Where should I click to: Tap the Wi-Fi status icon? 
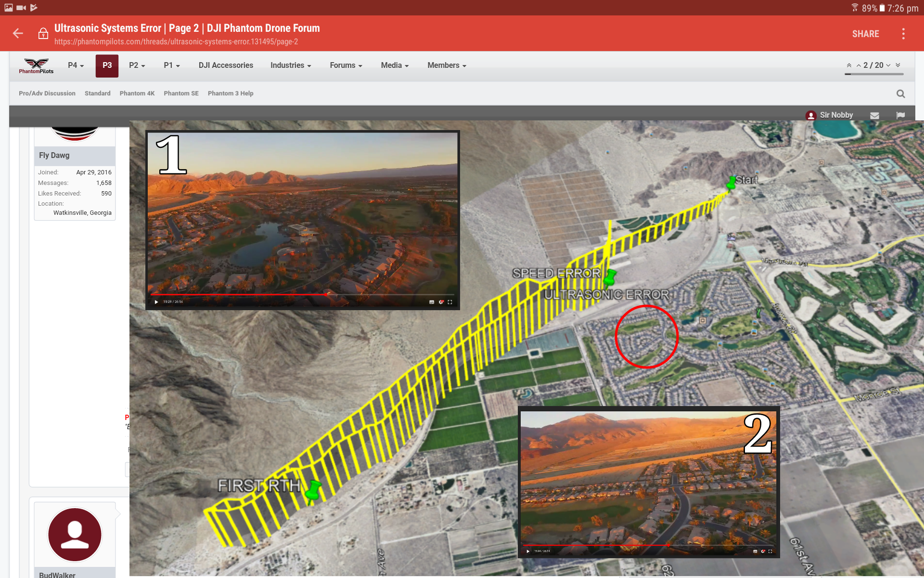click(x=855, y=8)
